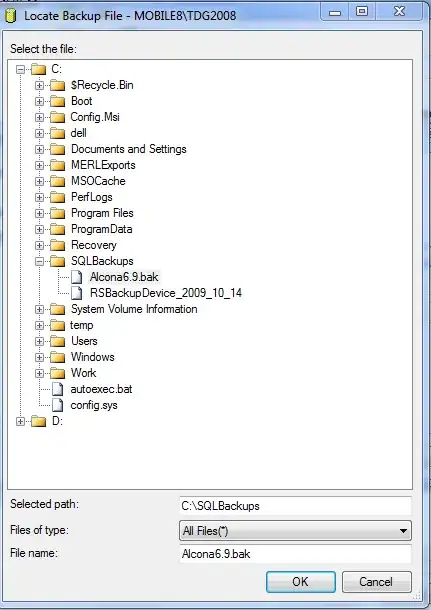The image size is (431, 610).
Task: Click the MSOCache folder icon
Action: pyautogui.click(x=58, y=181)
